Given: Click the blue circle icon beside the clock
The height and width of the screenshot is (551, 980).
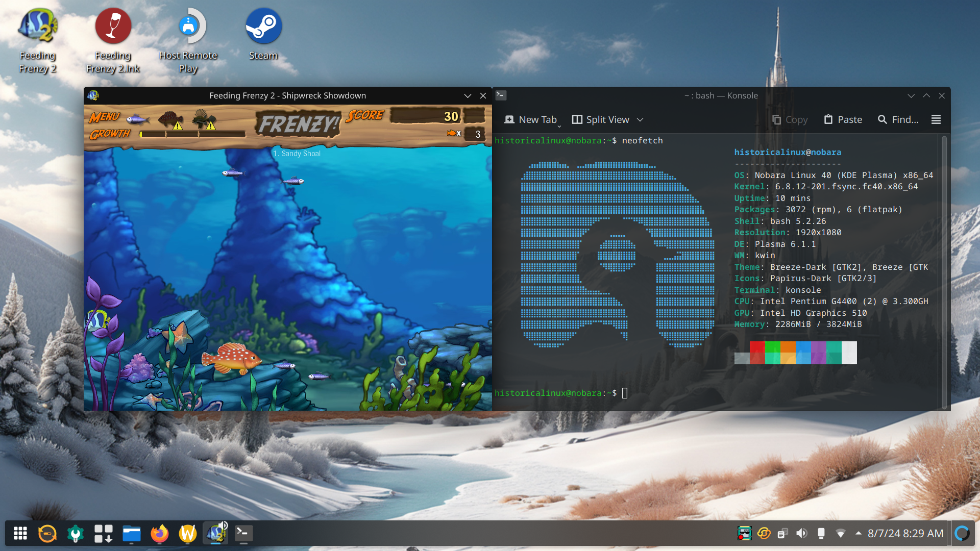Looking at the screenshot, I should pos(962,533).
